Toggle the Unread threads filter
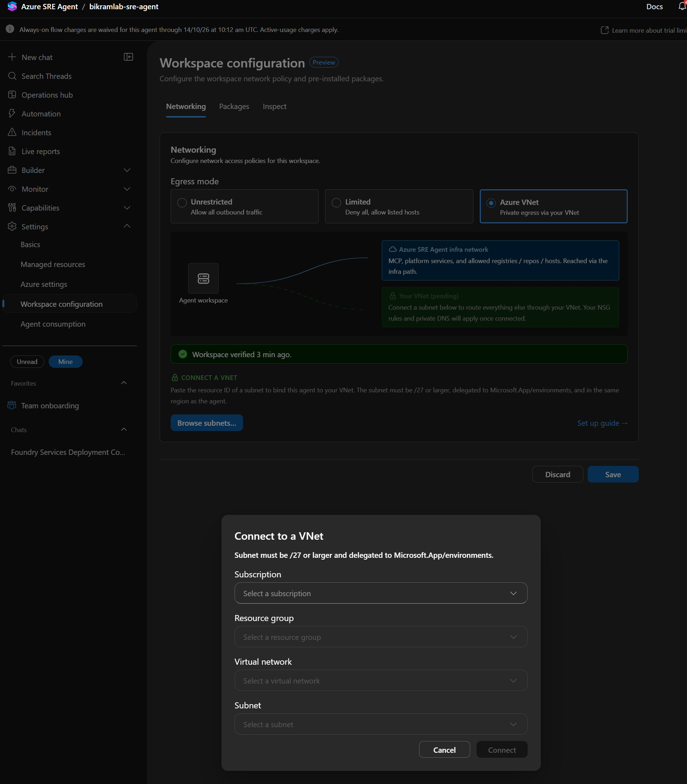The height and width of the screenshot is (784, 687). pos(27,361)
